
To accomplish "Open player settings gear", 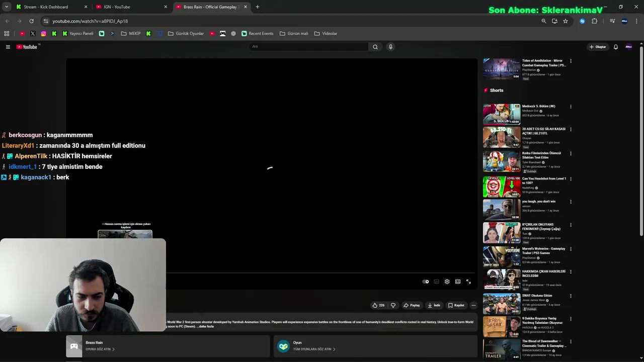I will coord(447,282).
